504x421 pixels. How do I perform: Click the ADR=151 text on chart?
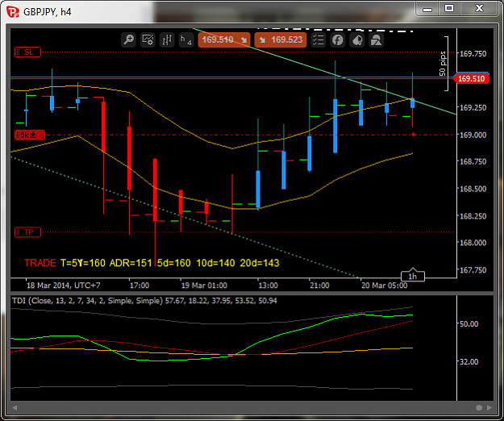[131, 263]
